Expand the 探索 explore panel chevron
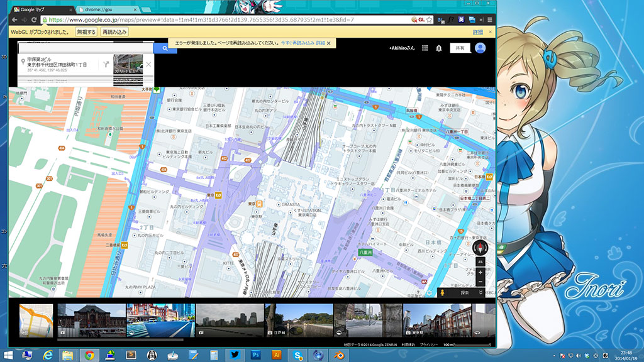The width and height of the screenshot is (644, 362). 481,293
